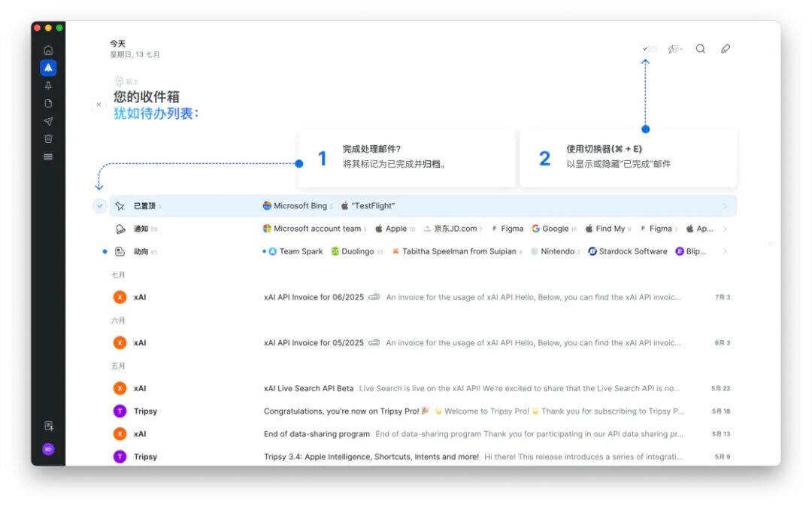Tick the checkmark circle beside 已置顶
This screenshot has width=812, height=507.
(99, 206)
